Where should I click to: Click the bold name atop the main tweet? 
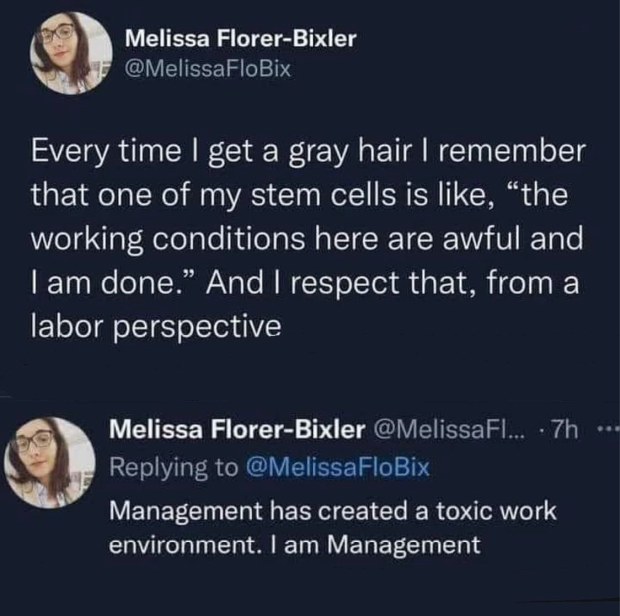pos(240,40)
